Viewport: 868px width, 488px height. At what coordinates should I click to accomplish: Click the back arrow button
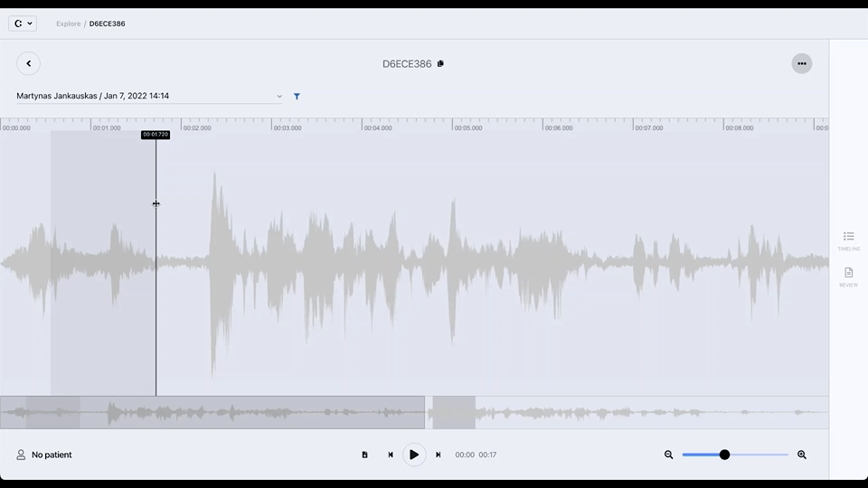28,63
